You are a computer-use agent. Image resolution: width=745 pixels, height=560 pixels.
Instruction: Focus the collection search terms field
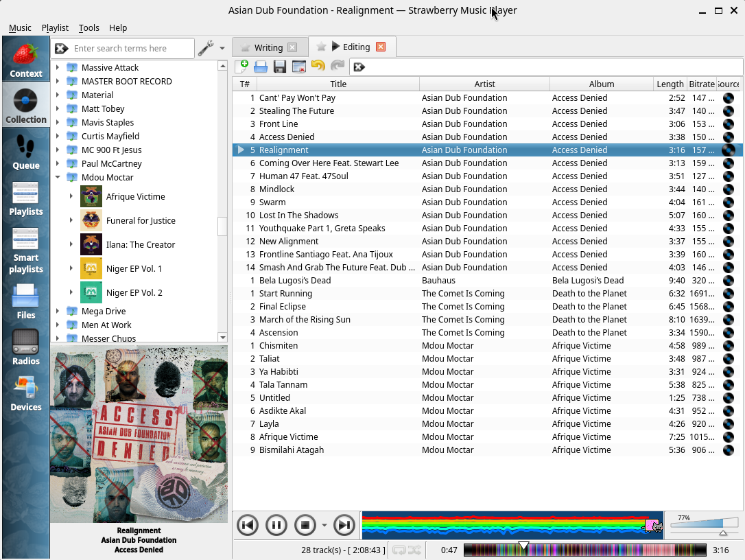(x=123, y=49)
